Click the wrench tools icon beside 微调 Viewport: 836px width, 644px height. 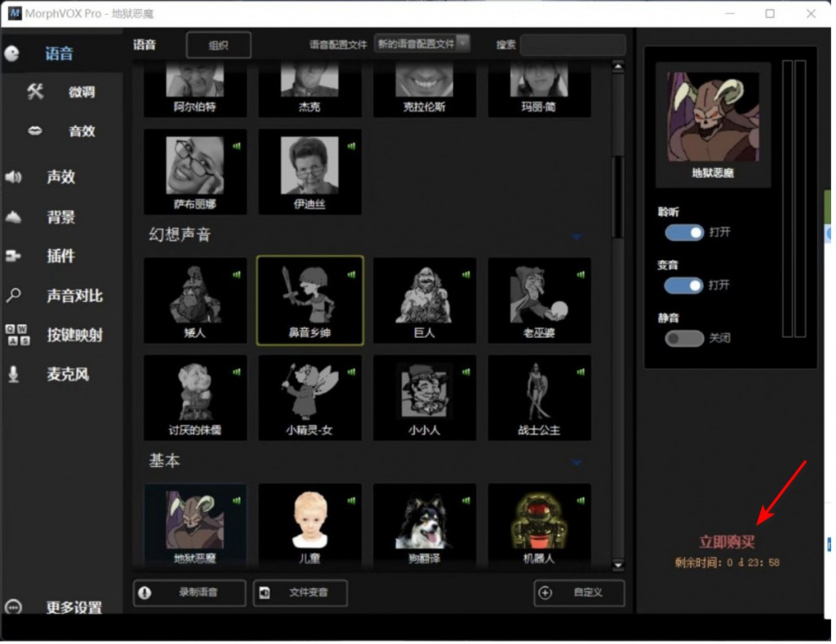point(35,91)
